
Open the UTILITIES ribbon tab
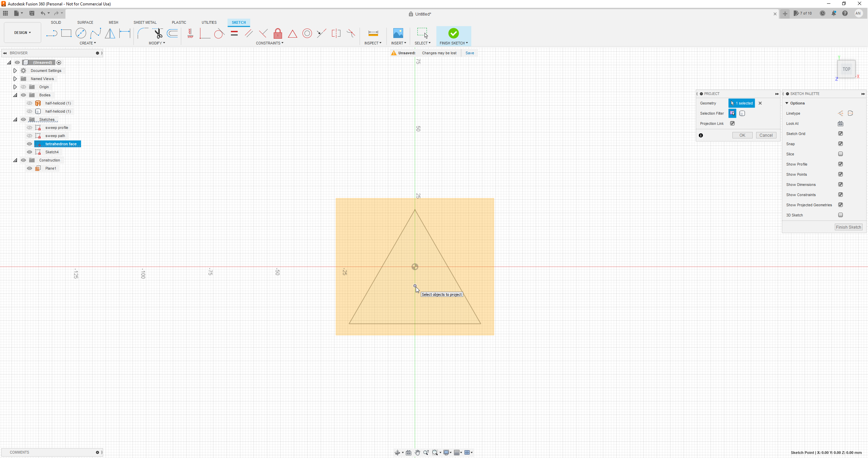209,22
